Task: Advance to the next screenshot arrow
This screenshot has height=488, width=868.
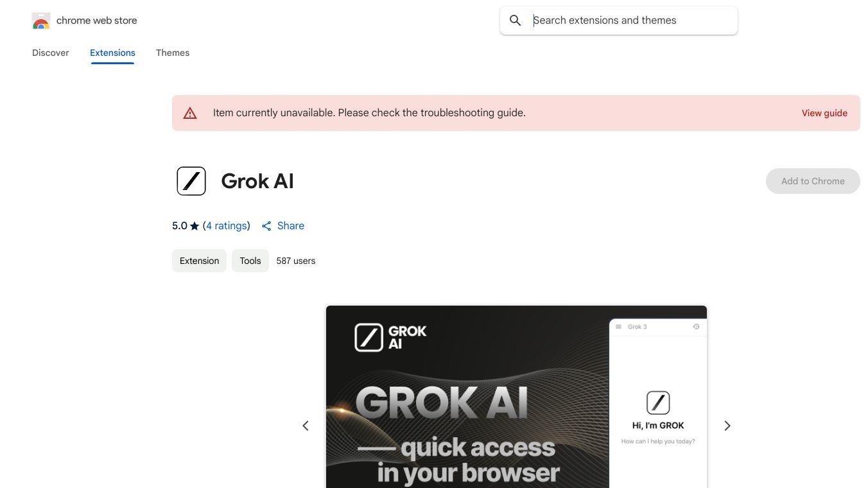Action: [x=727, y=426]
